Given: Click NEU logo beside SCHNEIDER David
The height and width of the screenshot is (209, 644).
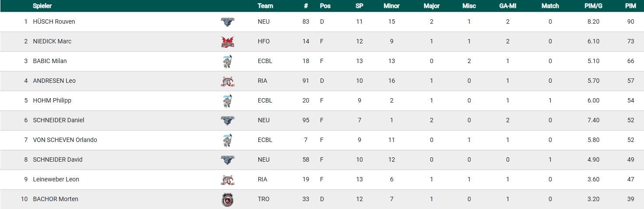Looking at the screenshot, I should click(x=227, y=160).
